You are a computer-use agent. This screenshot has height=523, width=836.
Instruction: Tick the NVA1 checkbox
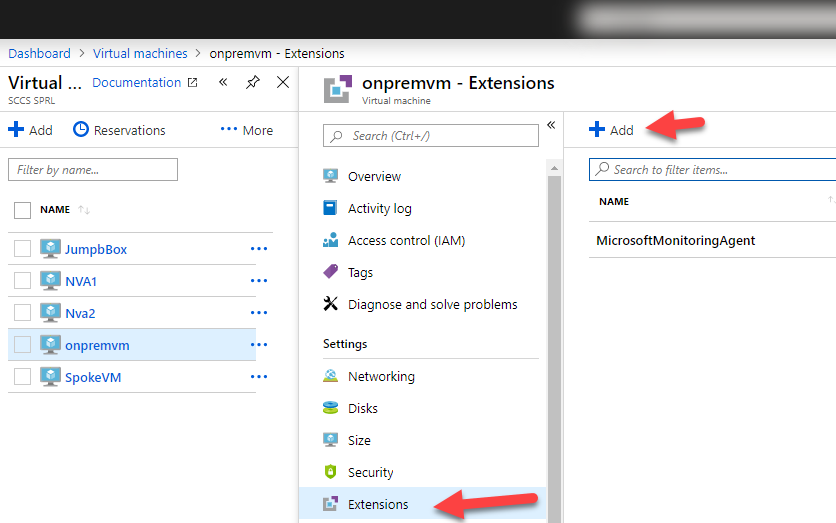tap(23, 281)
